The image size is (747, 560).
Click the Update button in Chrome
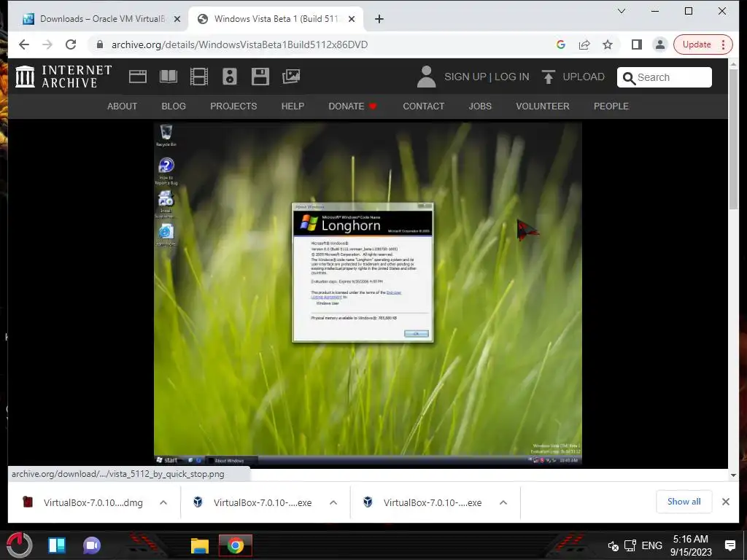697,44
